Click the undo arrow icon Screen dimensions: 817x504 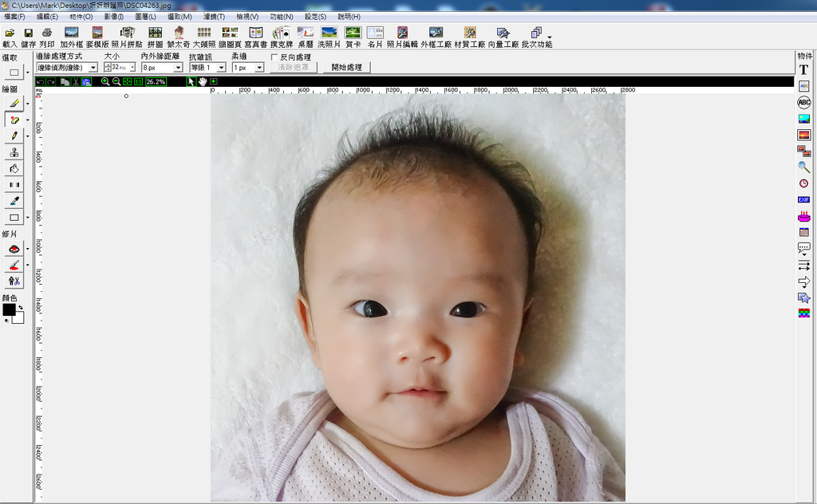tap(40, 82)
